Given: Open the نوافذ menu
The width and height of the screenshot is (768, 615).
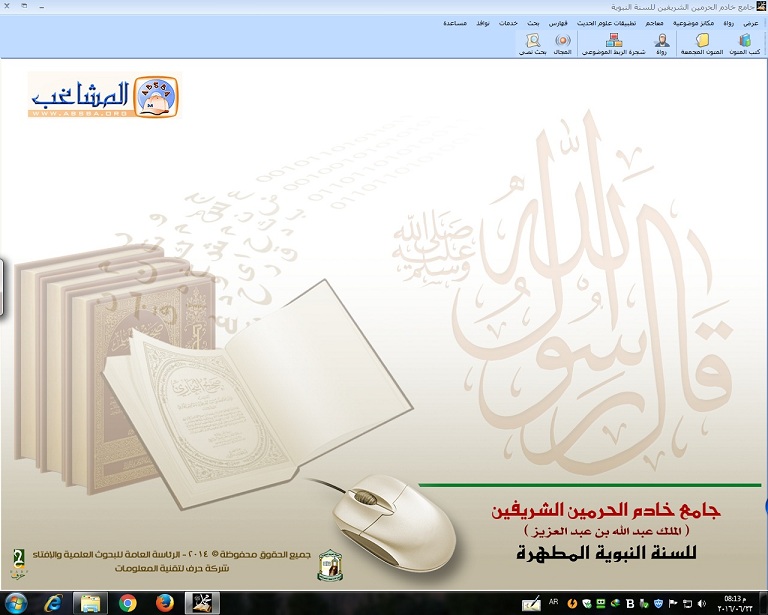Looking at the screenshot, I should (x=483, y=24).
